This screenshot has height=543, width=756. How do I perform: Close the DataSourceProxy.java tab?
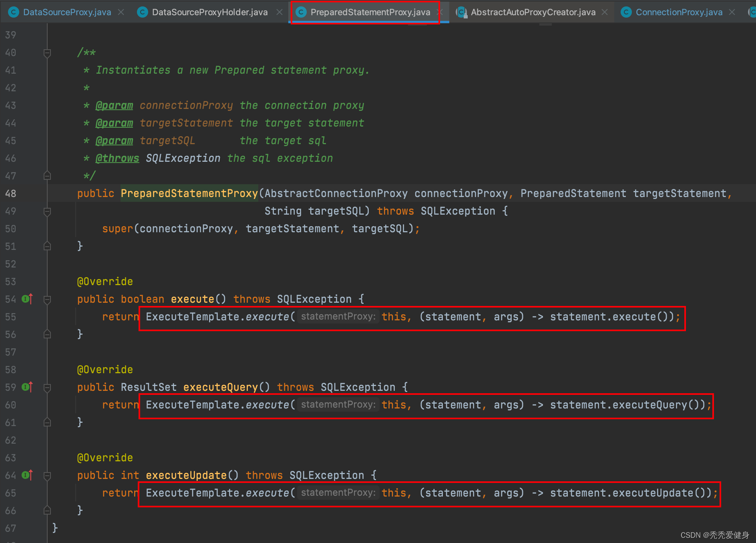point(121,12)
